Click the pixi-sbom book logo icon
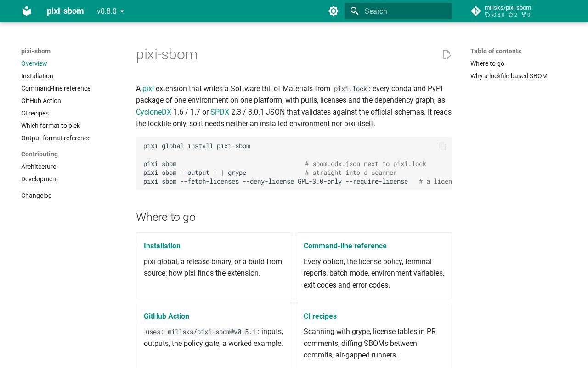Screen dimensions: 588x368 pos(27,11)
